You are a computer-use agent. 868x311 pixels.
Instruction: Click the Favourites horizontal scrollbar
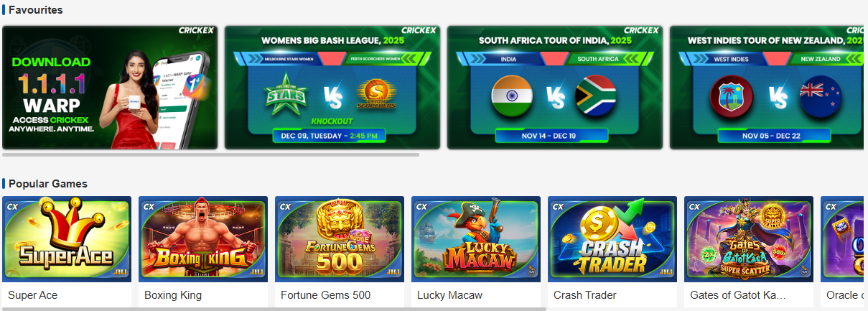coord(210,154)
